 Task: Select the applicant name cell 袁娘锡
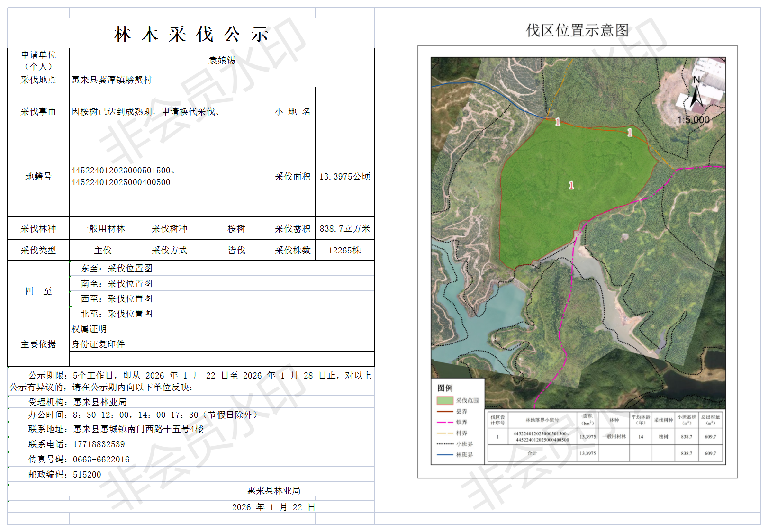click(222, 60)
